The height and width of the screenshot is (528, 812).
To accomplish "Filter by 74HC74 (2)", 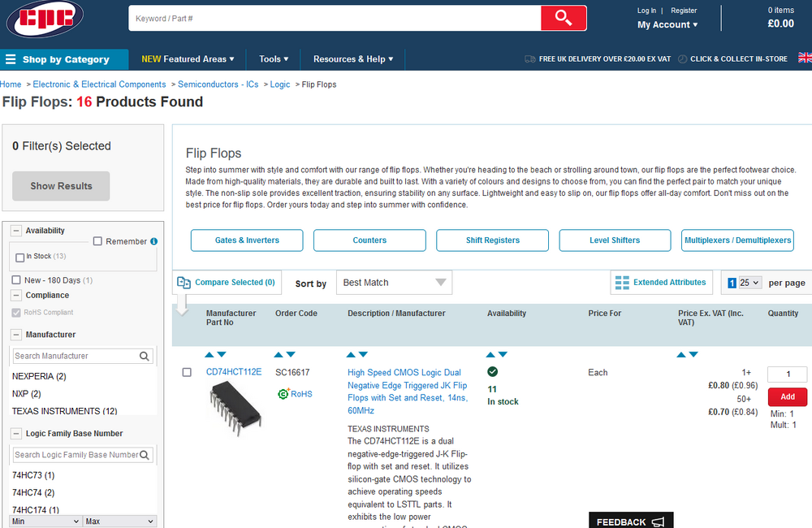I will [33, 493].
